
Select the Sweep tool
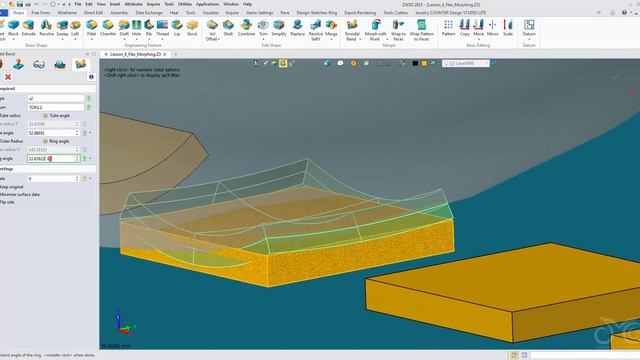tap(62, 28)
